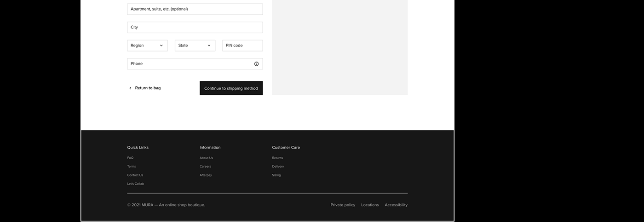View Delivery information link

[x=278, y=166]
